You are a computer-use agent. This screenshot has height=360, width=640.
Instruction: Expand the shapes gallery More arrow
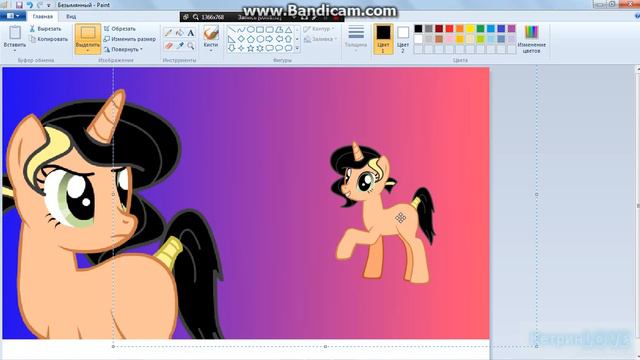297,49
